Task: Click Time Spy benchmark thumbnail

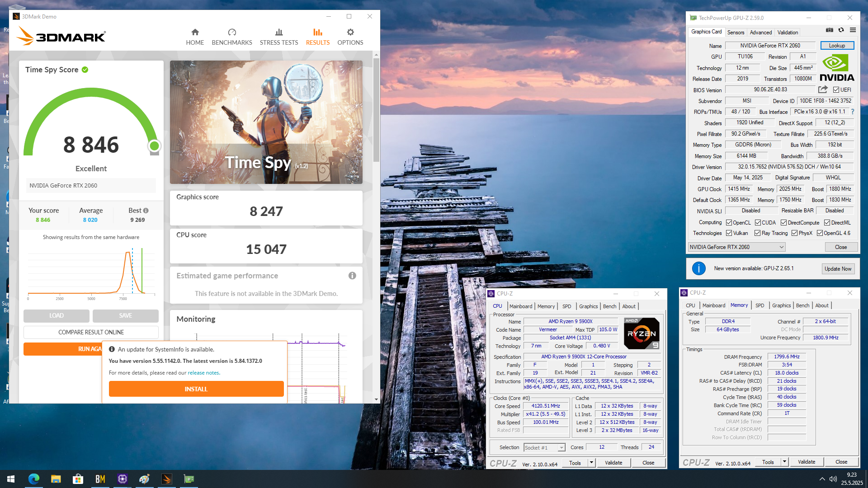Action: [266, 122]
